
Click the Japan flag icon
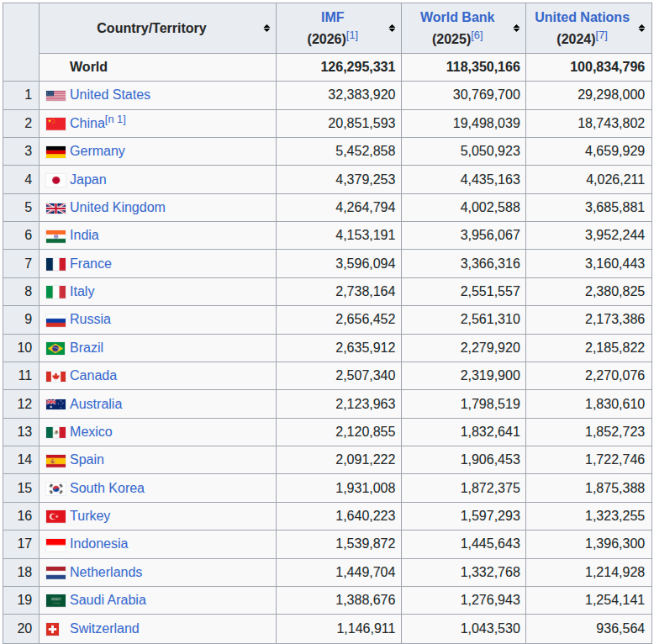(x=55, y=180)
